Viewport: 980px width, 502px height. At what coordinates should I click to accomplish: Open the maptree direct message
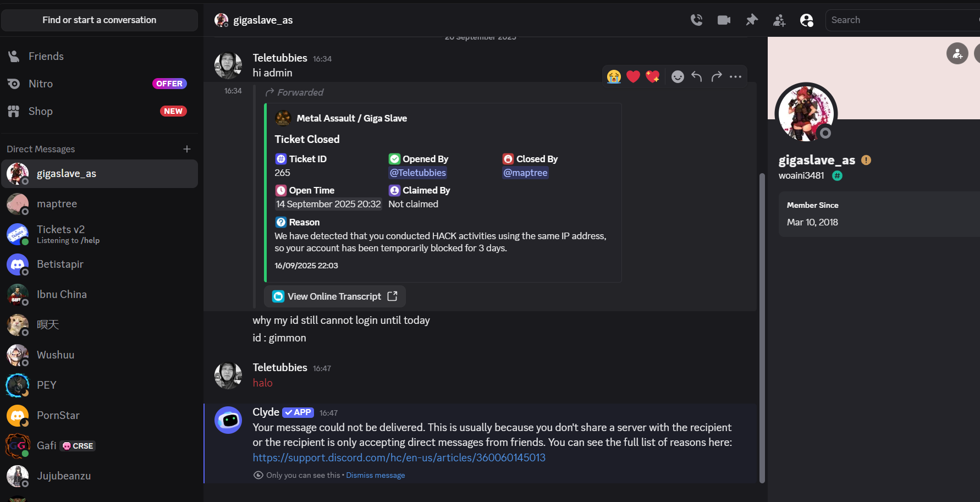(x=57, y=204)
